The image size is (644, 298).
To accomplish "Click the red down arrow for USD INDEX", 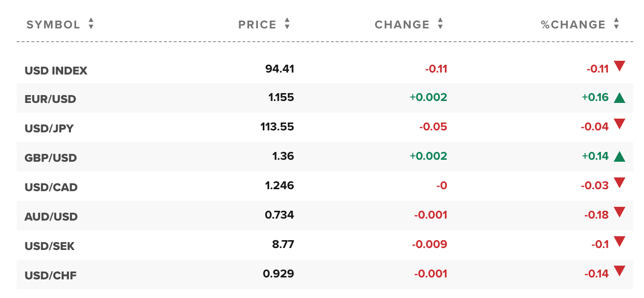I will [x=620, y=66].
